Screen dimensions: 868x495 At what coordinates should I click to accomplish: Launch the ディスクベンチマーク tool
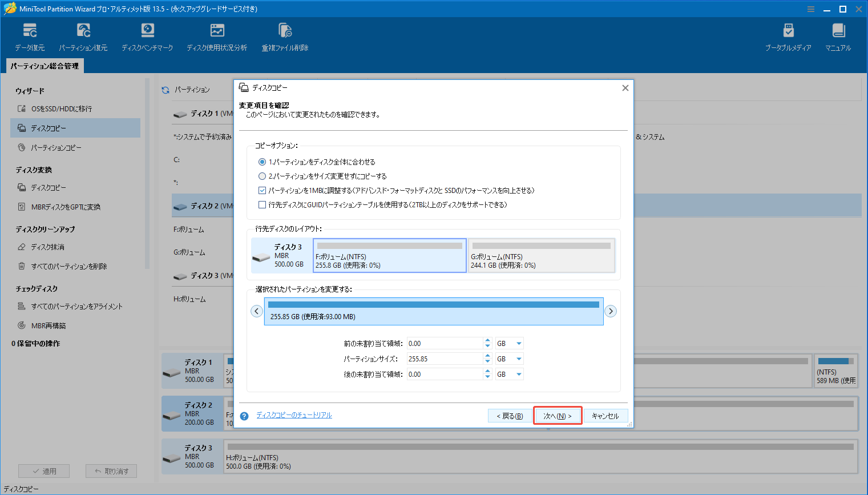pyautogui.click(x=147, y=35)
